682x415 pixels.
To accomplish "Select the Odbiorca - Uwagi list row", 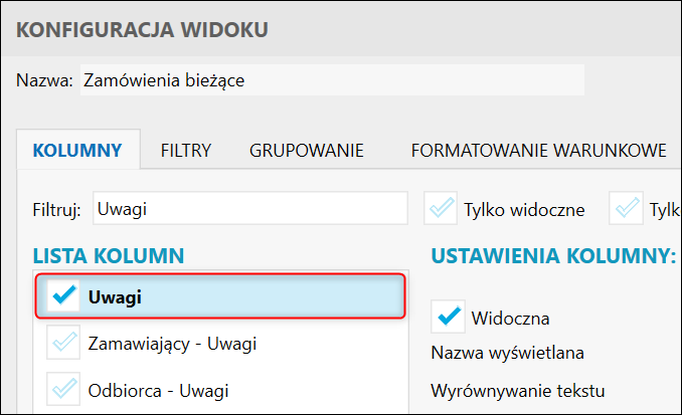I will point(159,390).
